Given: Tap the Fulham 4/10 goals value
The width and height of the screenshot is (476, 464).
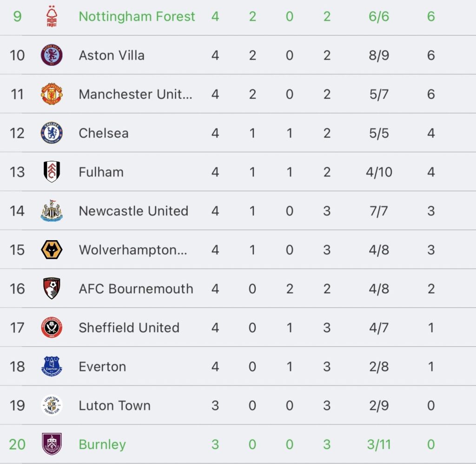Looking at the screenshot, I should [379, 172].
